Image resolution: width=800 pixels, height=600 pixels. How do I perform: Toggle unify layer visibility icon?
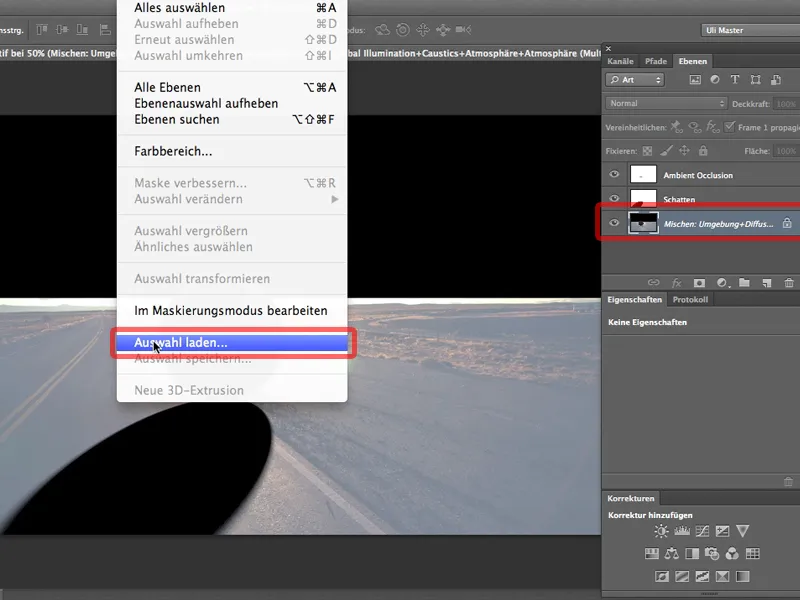point(694,127)
